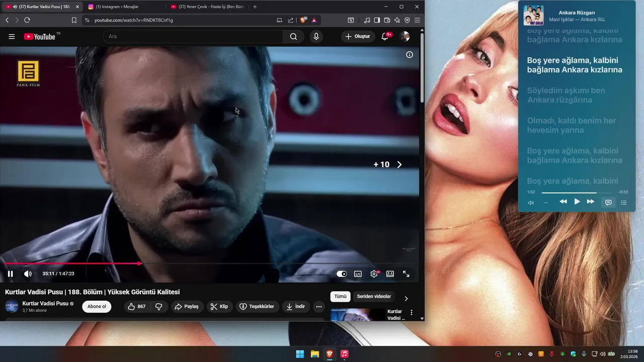The width and height of the screenshot is (644, 362).
Task: Seek on the music player progress bar
Action: [577, 193]
